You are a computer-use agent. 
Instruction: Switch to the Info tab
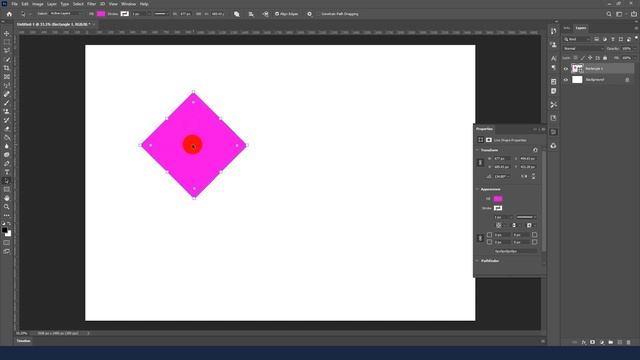pyautogui.click(x=567, y=28)
